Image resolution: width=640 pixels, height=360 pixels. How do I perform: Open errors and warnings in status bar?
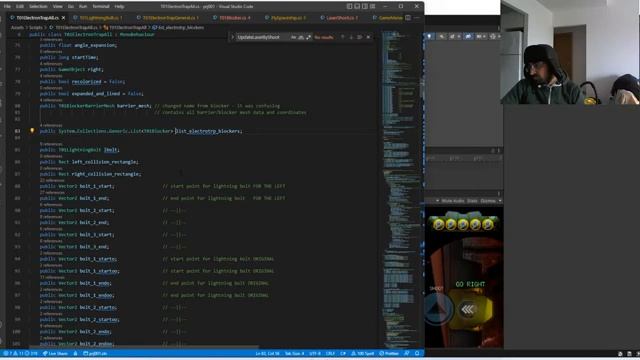[x=20, y=353]
